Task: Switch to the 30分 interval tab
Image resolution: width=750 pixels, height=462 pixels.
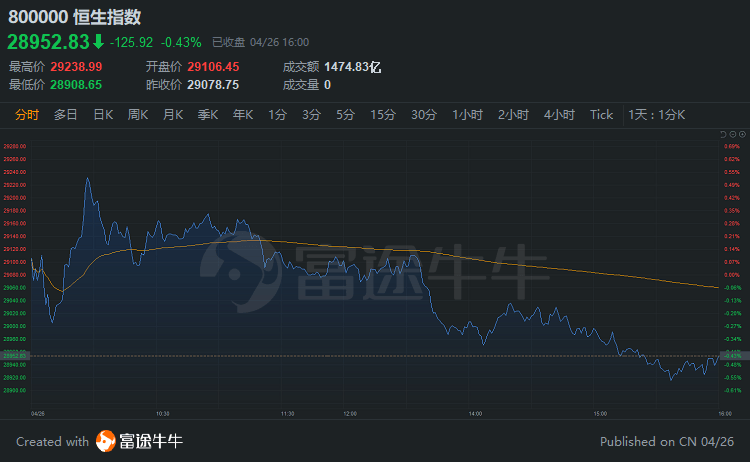Action: click(424, 115)
